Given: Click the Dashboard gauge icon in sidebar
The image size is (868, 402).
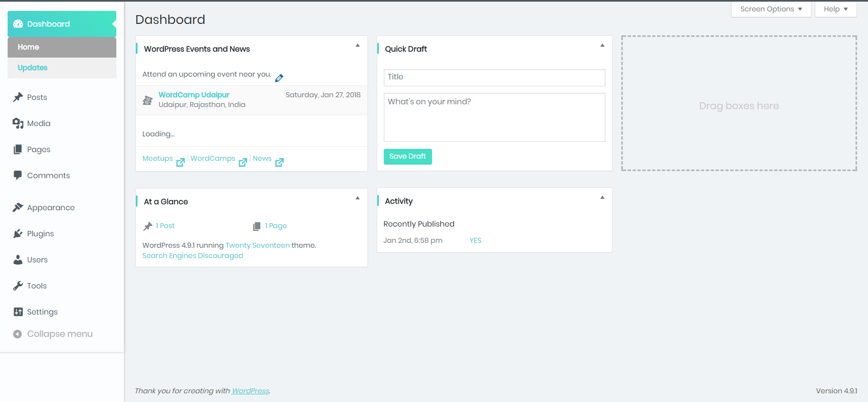Looking at the screenshot, I should click(x=18, y=24).
